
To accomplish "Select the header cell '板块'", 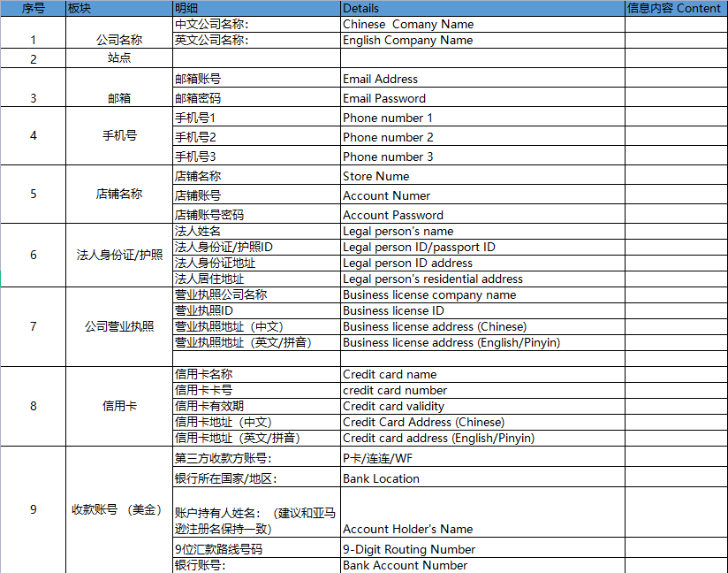I will point(119,8).
